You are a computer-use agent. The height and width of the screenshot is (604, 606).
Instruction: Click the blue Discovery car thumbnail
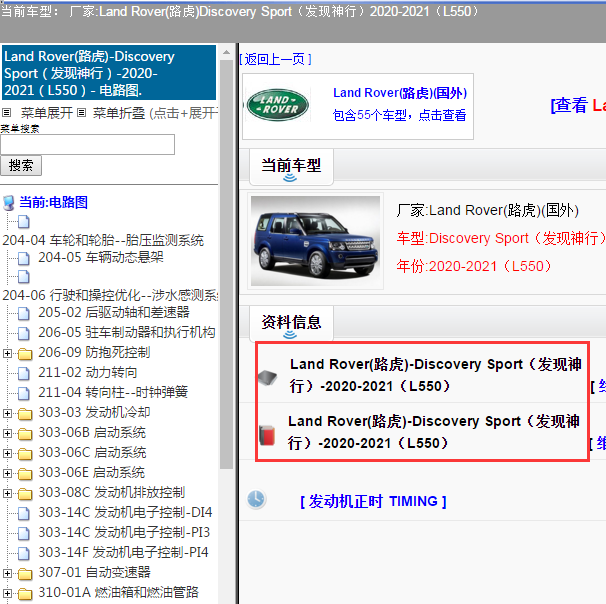click(x=315, y=241)
